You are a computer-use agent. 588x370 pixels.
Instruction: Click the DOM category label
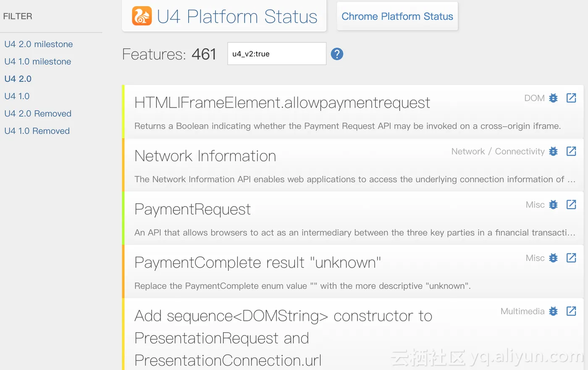click(534, 98)
